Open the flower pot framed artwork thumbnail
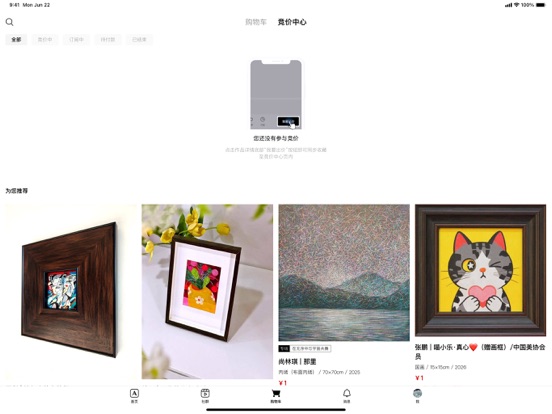This screenshot has height=414, width=552. tap(207, 291)
